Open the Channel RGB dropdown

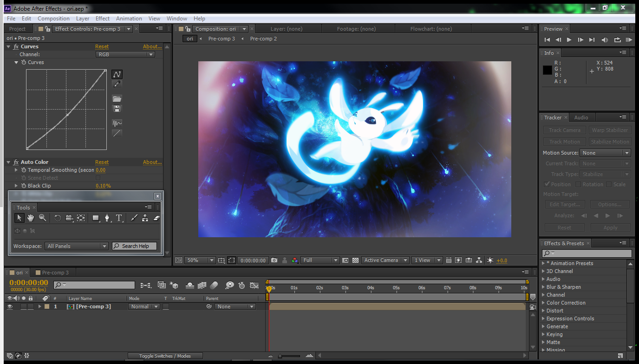125,54
